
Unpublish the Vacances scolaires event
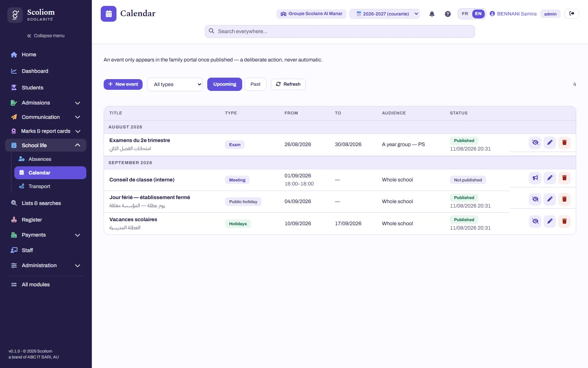coord(535,221)
